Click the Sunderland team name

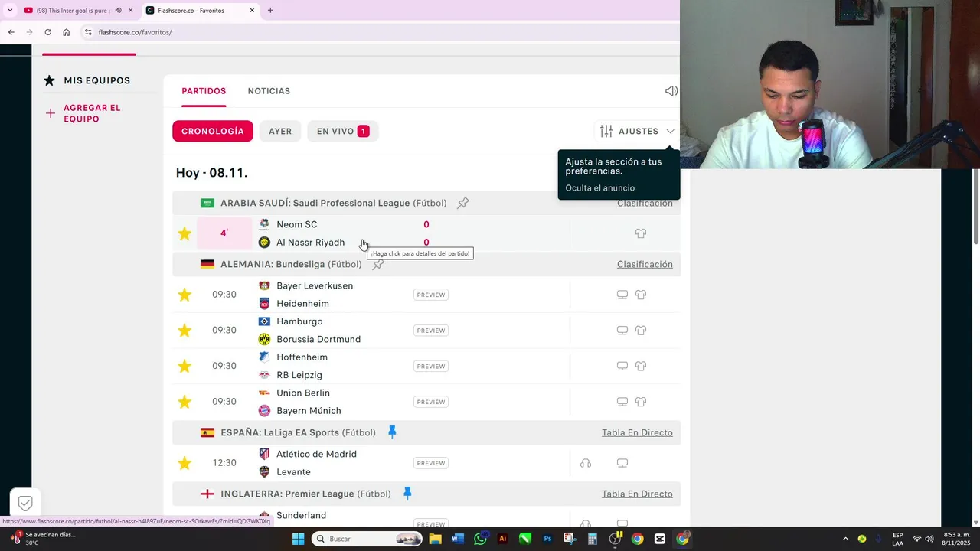(x=301, y=515)
